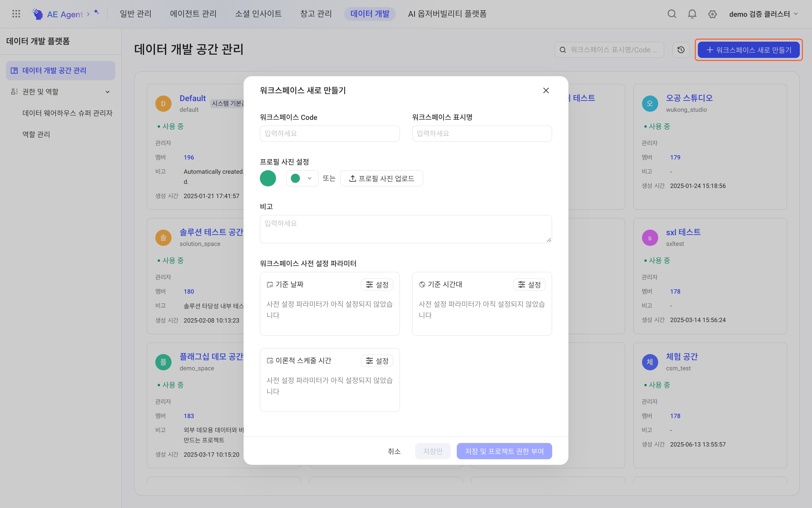Click the green profile avatar preview
The width and height of the screenshot is (812, 508).
tap(268, 178)
